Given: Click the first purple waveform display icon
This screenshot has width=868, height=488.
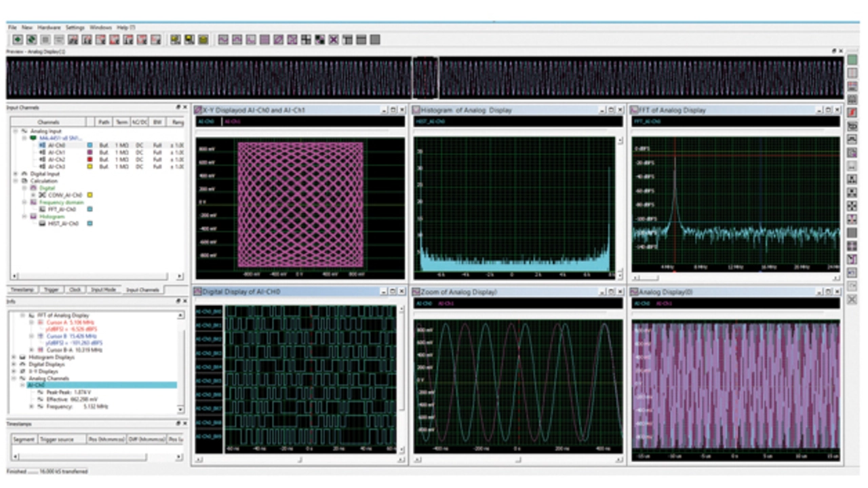Looking at the screenshot, I should click(x=223, y=40).
